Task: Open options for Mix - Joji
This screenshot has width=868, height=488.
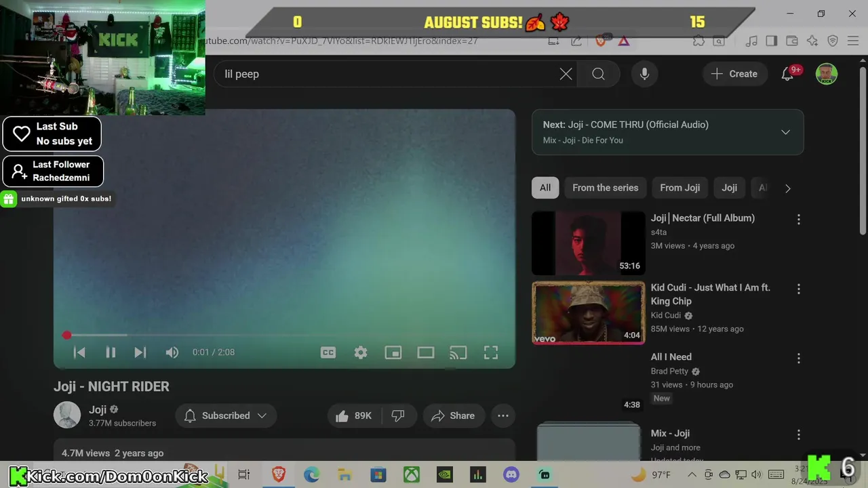Action: 798,435
